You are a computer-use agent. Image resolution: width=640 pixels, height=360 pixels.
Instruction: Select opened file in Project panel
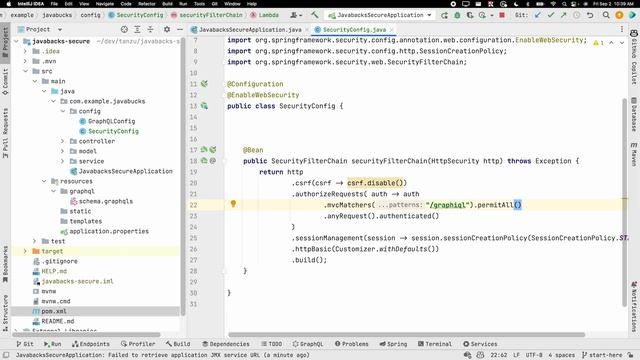124,29
